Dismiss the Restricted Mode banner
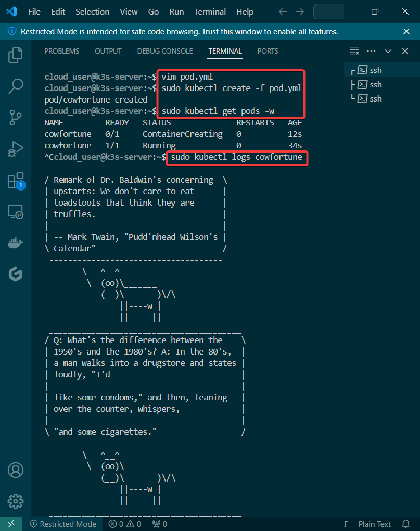The image size is (420, 531). click(x=406, y=31)
